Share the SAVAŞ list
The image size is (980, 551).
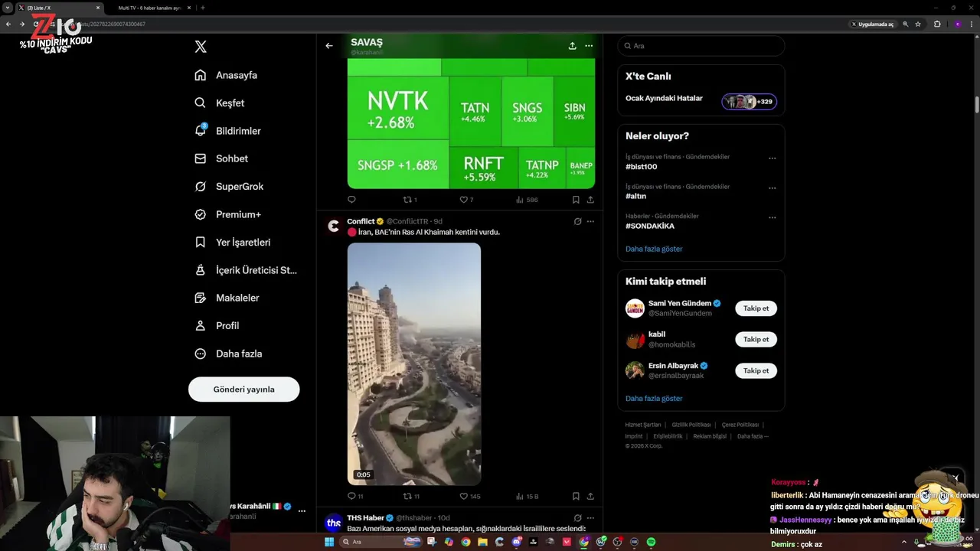point(572,46)
